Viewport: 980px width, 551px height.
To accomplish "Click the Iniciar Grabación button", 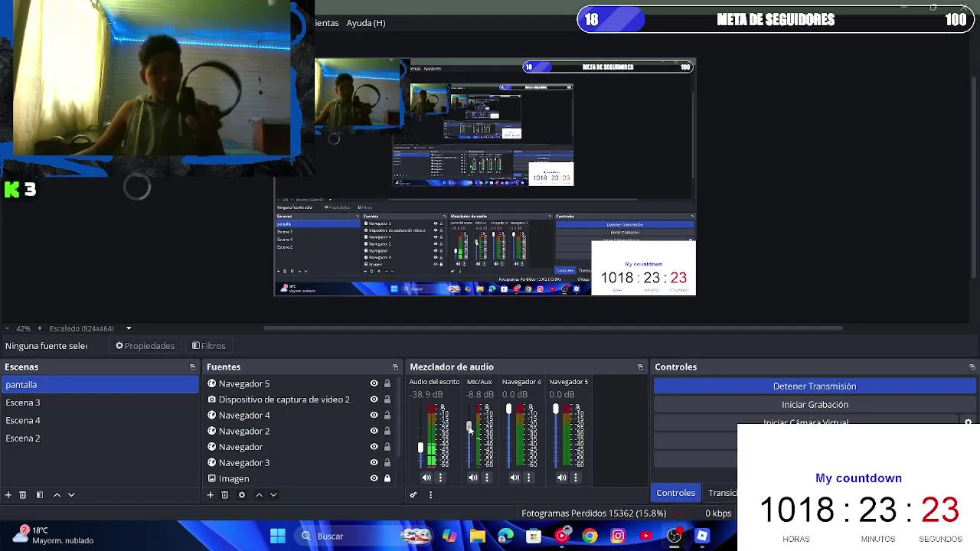I will (815, 405).
